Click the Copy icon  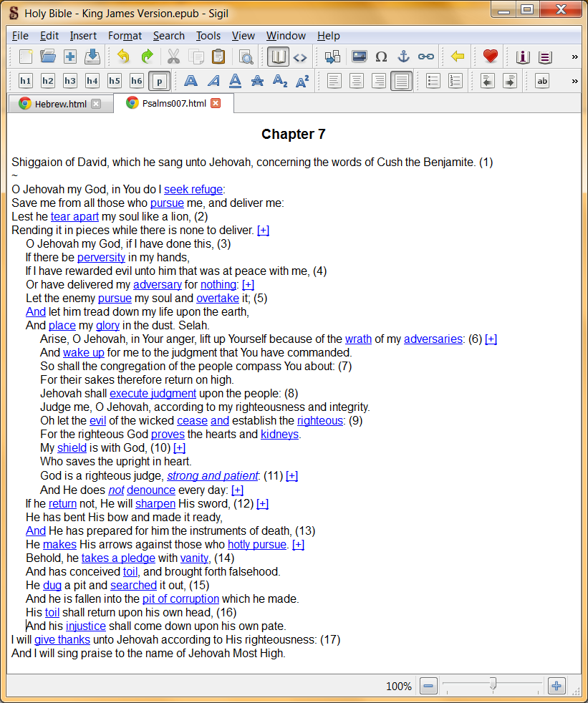point(196,57)
